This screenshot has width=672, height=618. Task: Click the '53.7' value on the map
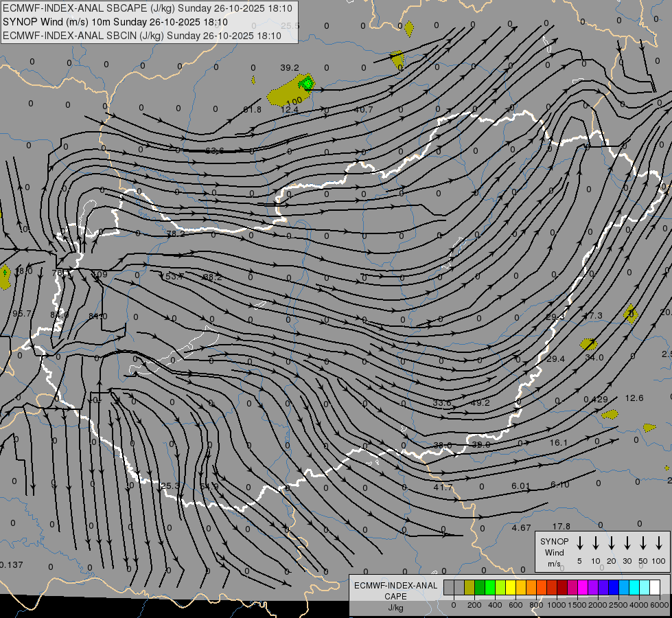[174, 277]
